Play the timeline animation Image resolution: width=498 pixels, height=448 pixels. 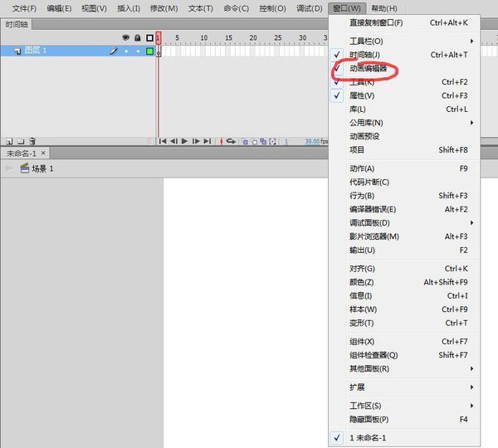(184, 141)
